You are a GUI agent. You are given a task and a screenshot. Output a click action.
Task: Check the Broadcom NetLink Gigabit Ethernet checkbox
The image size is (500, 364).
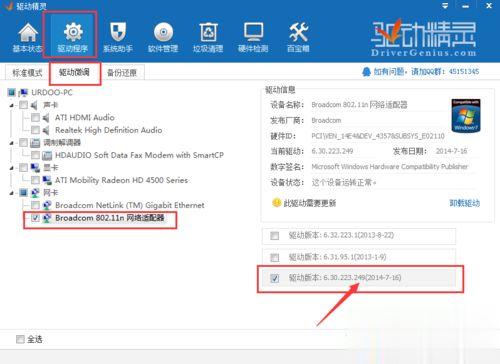tap(35, 205)
